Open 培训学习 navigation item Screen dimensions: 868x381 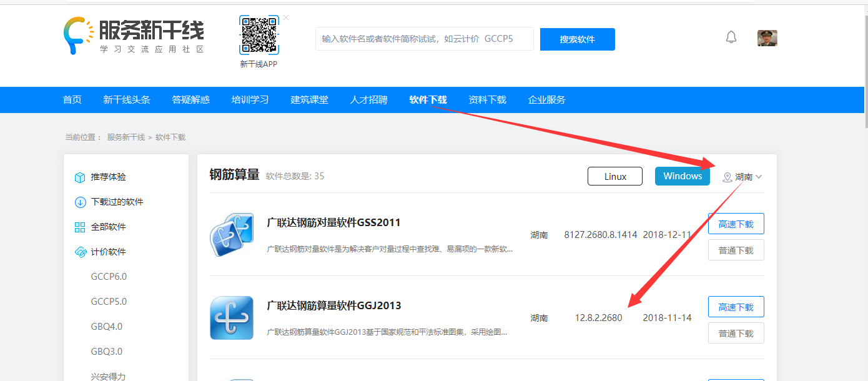(x=250, y=100)
